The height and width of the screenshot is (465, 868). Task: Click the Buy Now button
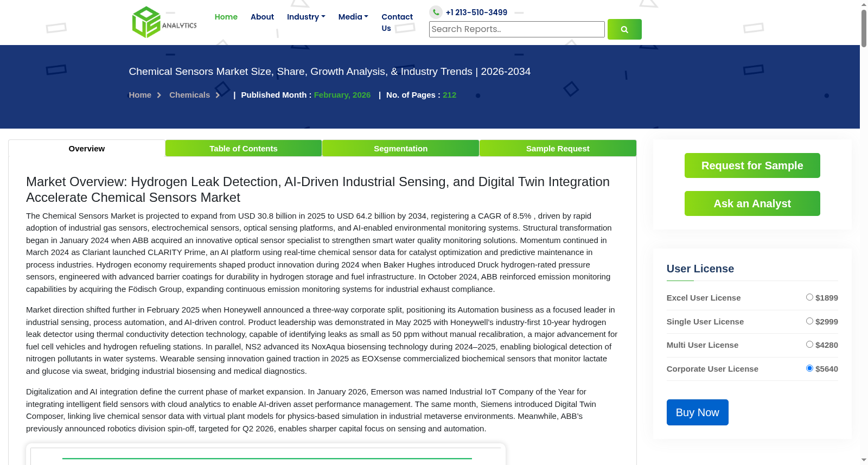[x=698, y=412]
